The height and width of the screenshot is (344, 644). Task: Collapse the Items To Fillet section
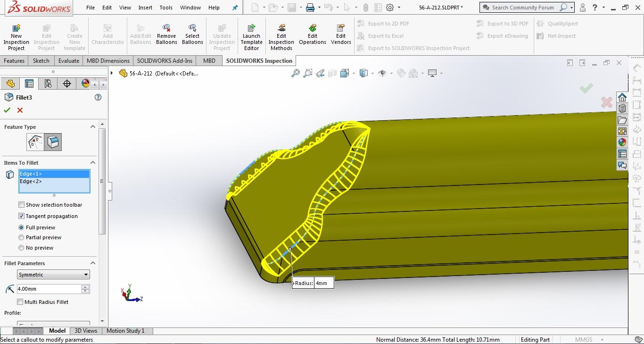click(x=92, y=163)
